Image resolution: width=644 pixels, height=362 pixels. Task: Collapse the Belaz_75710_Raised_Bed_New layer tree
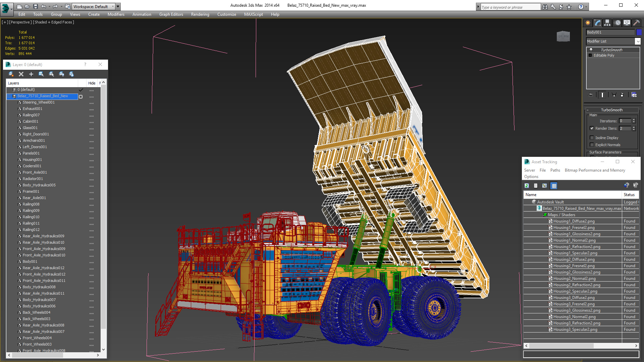pyautogui.click(x=9, y=96)
